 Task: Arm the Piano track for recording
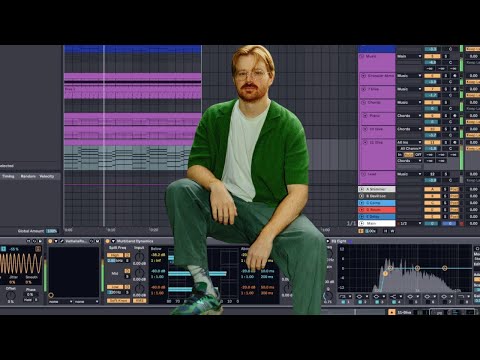click(x=455, y=116)
